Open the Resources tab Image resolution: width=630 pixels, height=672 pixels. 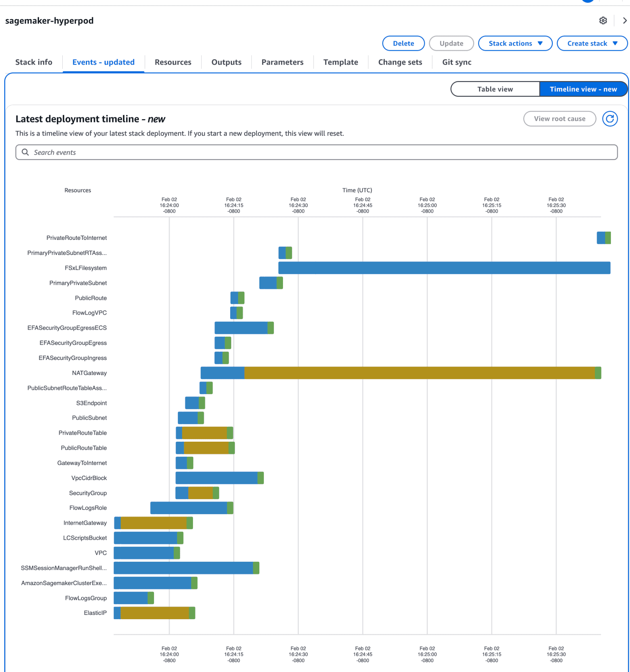173,62
